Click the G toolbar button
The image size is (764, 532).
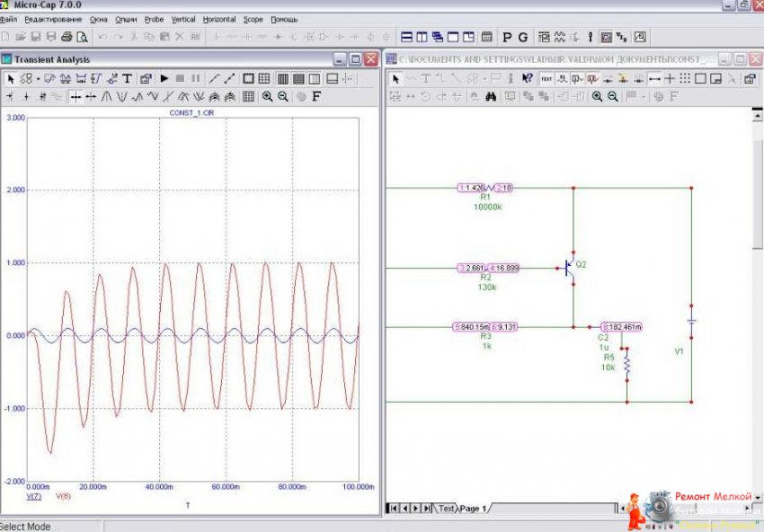pos(523,38)
